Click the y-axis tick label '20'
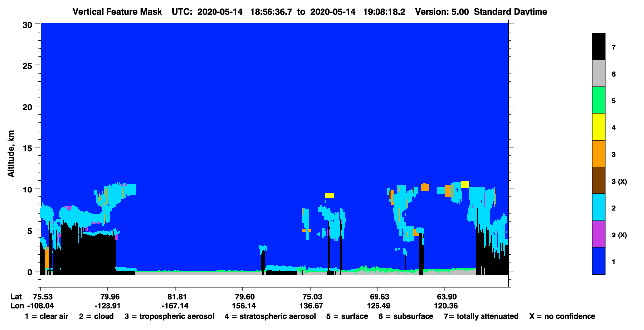This screenshot has height=330, width=644. click(29, 106)
